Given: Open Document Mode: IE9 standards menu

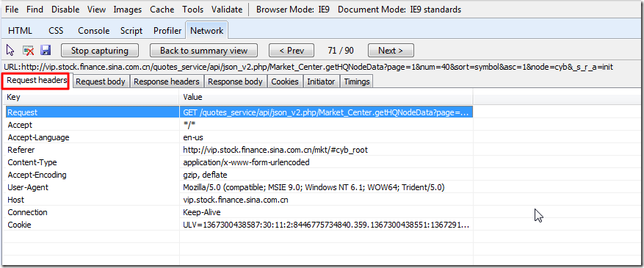Looking at the screenshot, I should click(x=399, y=10).
